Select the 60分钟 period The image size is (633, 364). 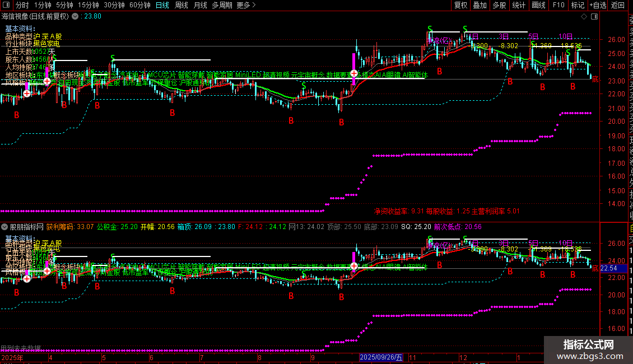point(139,5)
